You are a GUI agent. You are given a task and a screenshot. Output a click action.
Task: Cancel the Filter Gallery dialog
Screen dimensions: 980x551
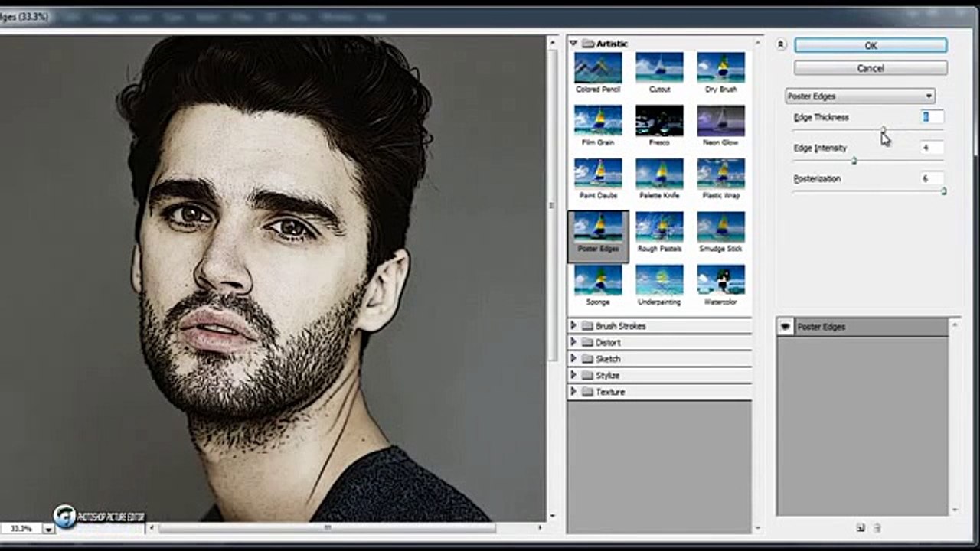coord(871,68)
